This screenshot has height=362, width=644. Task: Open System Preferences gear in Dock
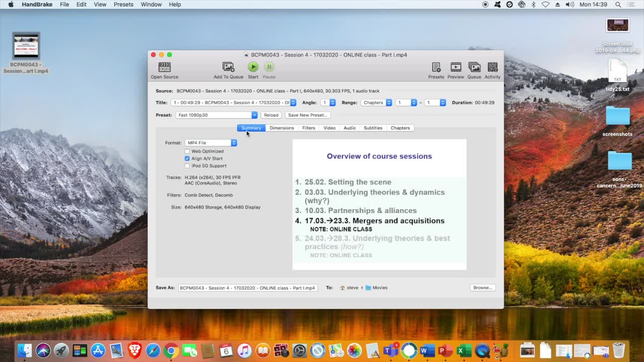tap(299, 350)
